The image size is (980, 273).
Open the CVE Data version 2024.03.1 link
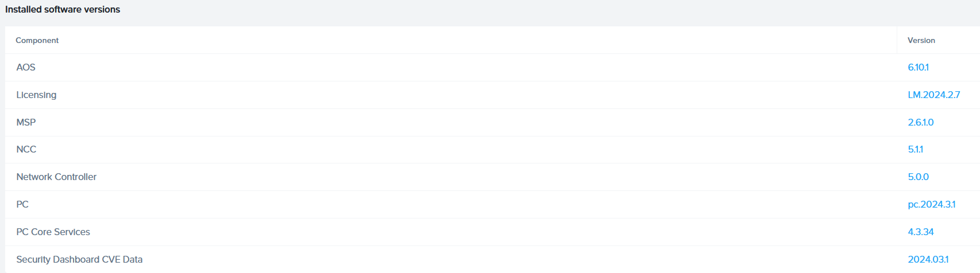point(928,259)
